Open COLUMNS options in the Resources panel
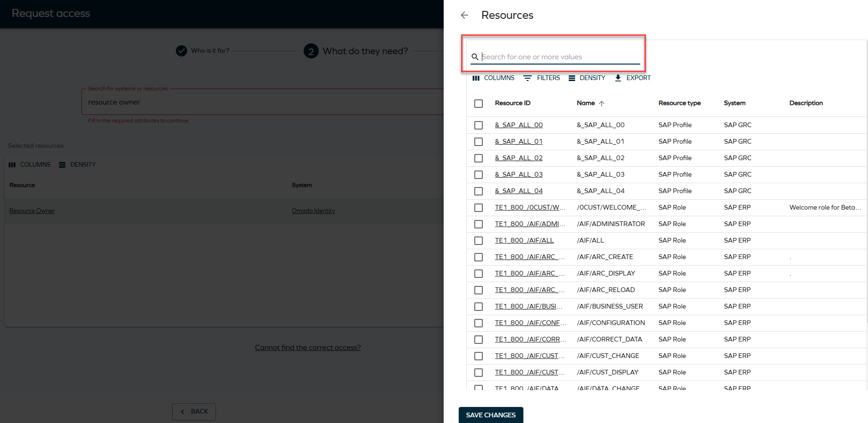This screenshot has height=423, width=868. tap(493, 78)
